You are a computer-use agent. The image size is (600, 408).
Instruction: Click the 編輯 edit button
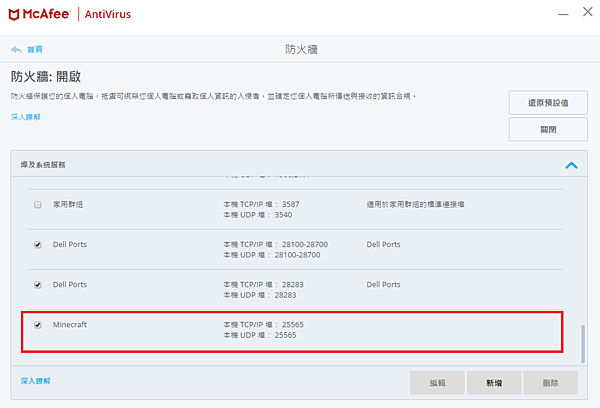tap(437, 383)
